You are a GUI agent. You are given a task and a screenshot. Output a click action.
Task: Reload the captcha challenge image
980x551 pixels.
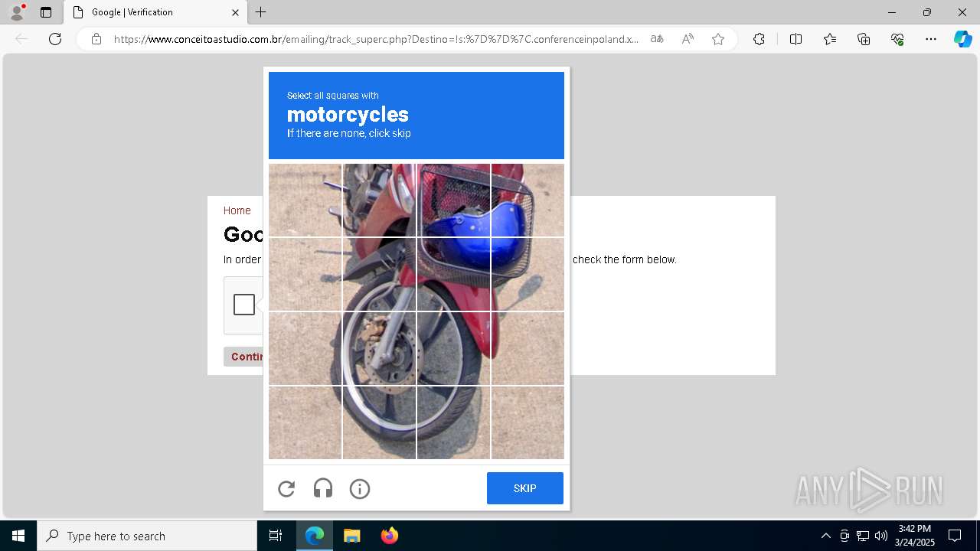pyautogui.click(x=286, y=489)
